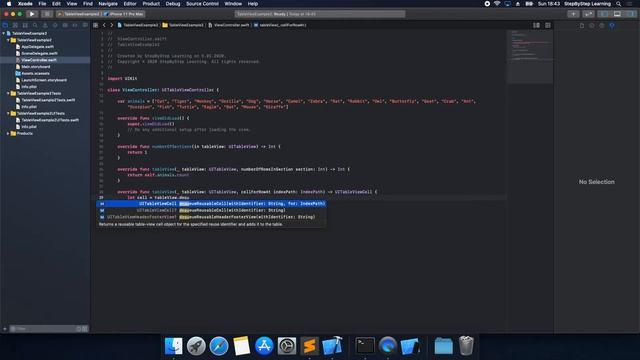This screenshot has height=360, width=640.
Task: Open the Debug navigator tab
Action: click(65, 25)
